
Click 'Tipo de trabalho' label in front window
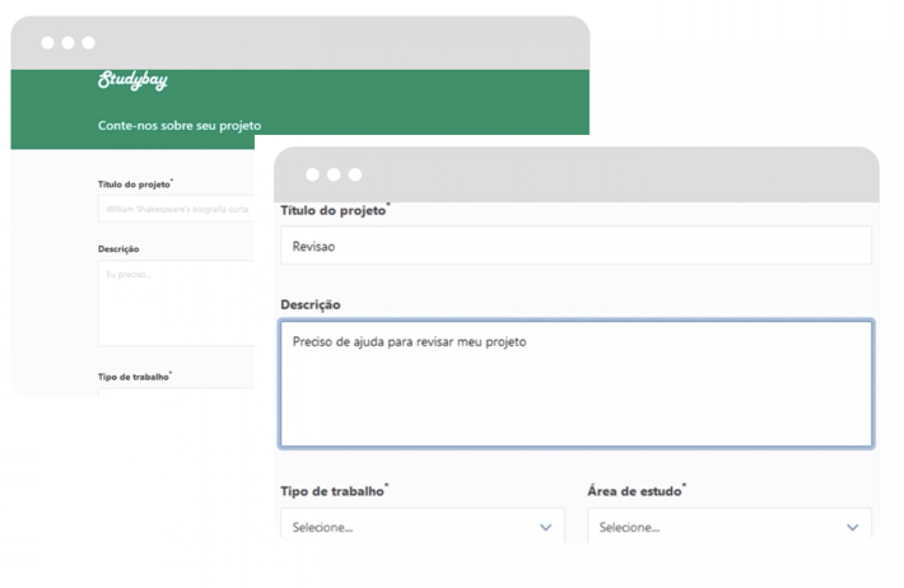pos(334,491)
